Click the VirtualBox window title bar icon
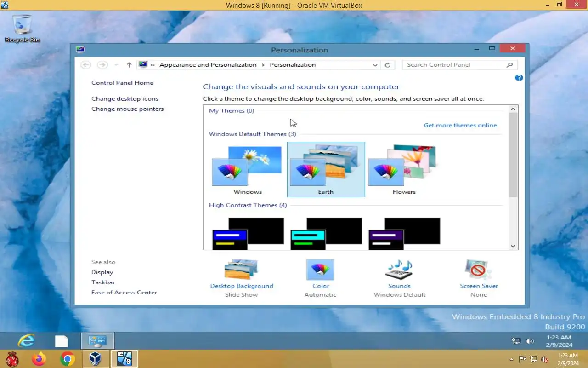The height and width of the screenshot is (368, 588). tap(5, 5)
